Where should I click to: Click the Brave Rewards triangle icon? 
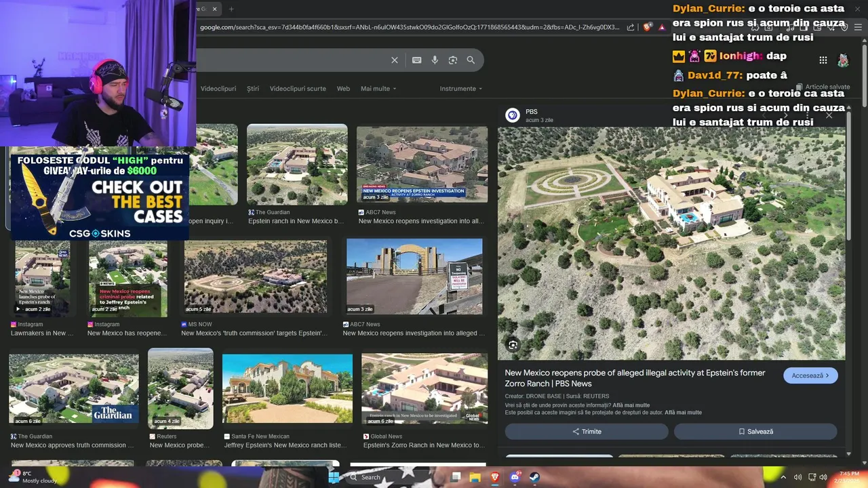(663, 27)
